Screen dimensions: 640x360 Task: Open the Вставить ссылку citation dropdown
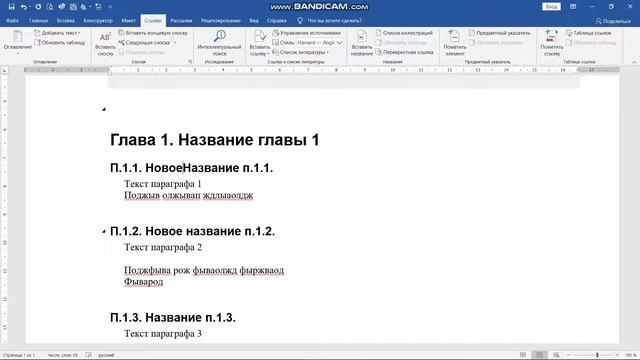coord(259,43)
